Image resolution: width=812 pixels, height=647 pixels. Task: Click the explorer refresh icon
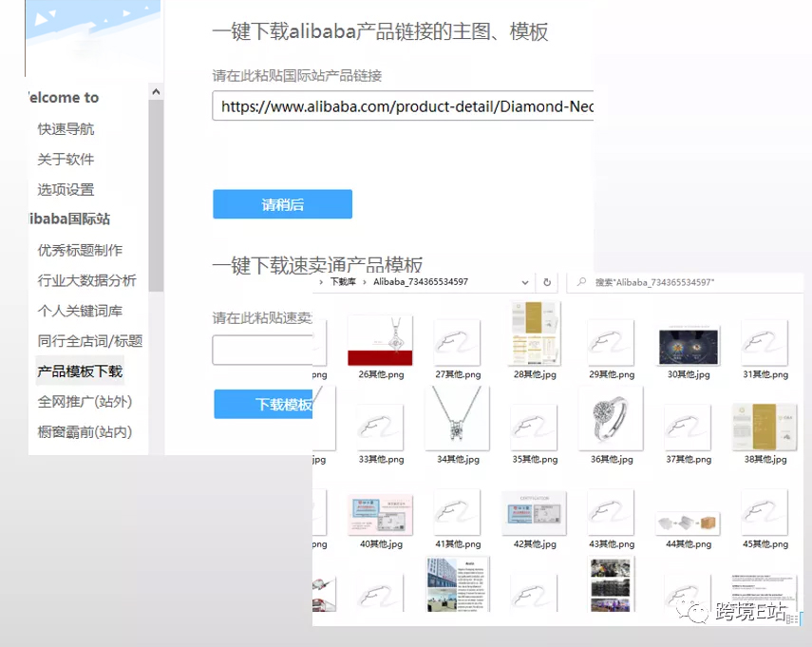[x=547, y=282]
